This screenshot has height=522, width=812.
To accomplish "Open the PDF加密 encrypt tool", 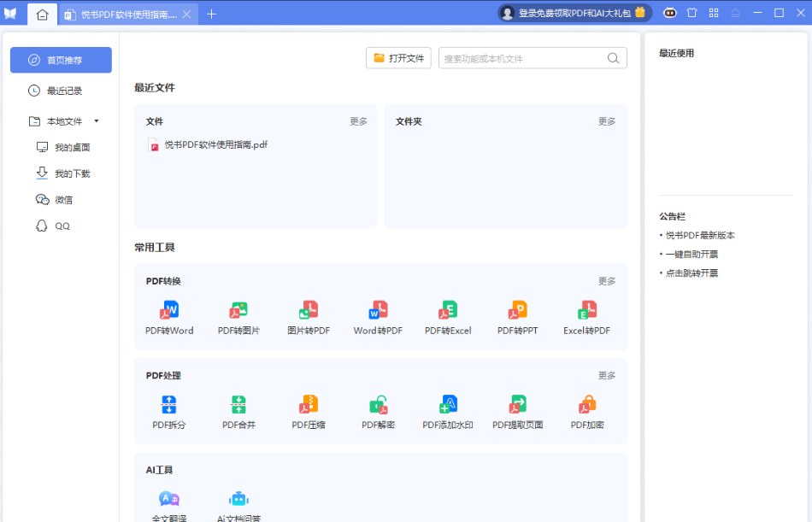I will coord(587,412).
